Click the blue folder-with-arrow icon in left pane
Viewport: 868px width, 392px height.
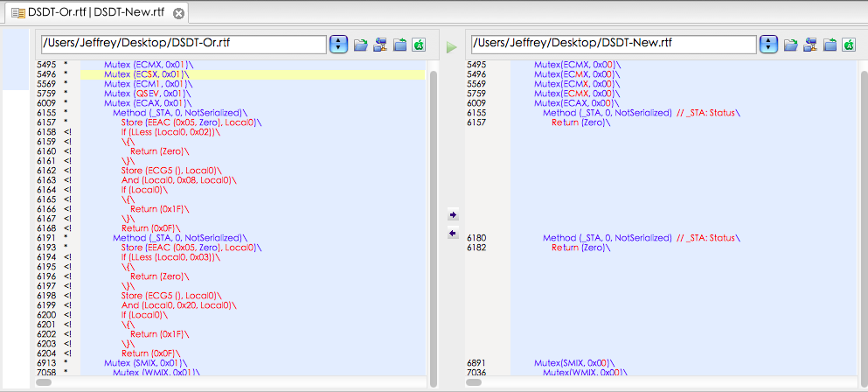click(399, 45)
